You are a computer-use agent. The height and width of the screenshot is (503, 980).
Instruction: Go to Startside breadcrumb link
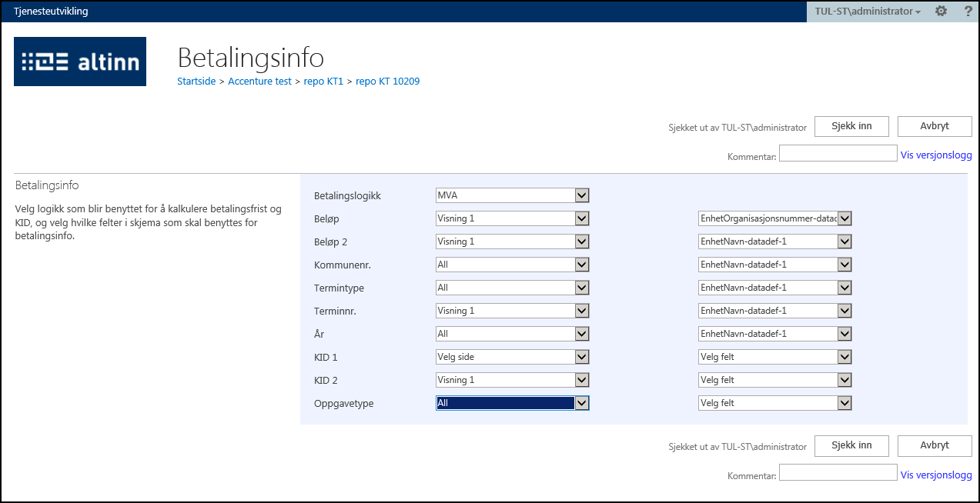click(x=197, y=81)
